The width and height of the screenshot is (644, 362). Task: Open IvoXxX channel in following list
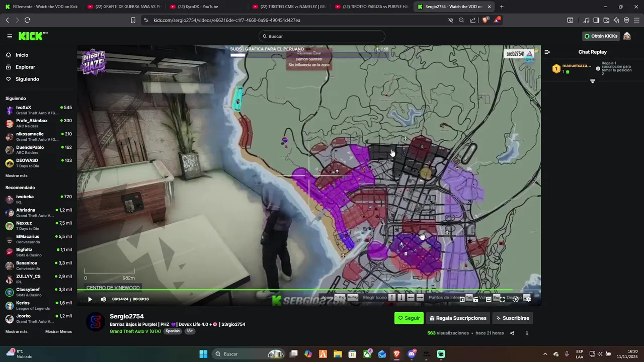38,110
